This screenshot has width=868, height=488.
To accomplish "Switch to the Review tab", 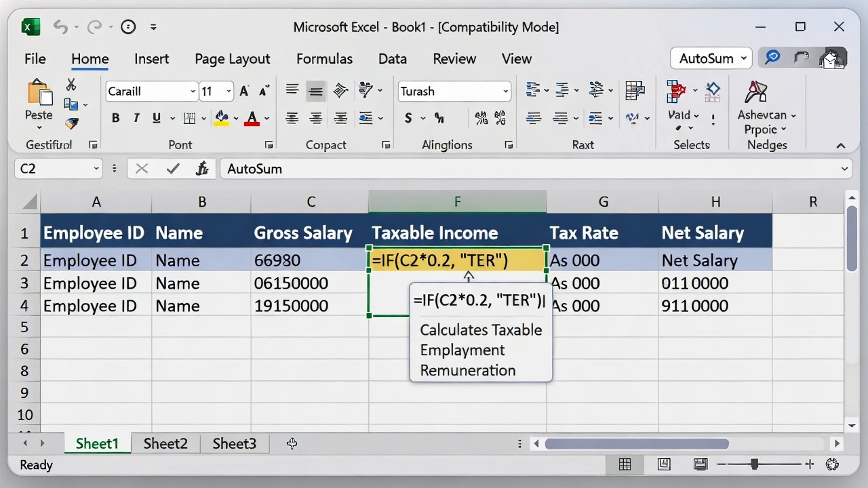I will pyautogui.click(x=454, y=59).
